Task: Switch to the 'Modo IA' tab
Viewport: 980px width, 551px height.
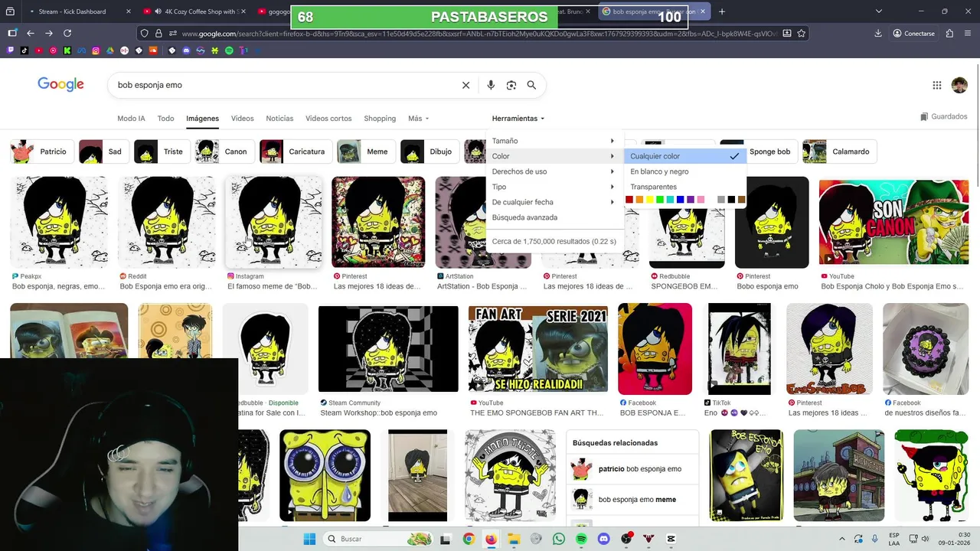Action: pos(131,119)
